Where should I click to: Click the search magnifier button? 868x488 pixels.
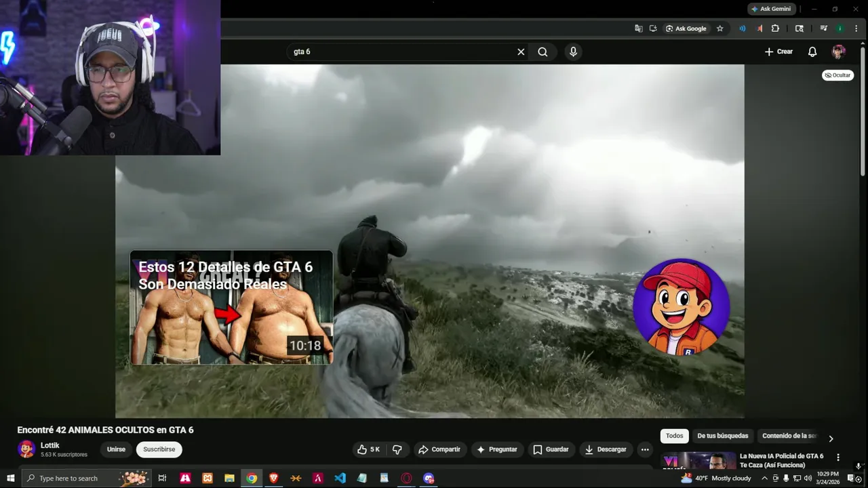[542, 52]
